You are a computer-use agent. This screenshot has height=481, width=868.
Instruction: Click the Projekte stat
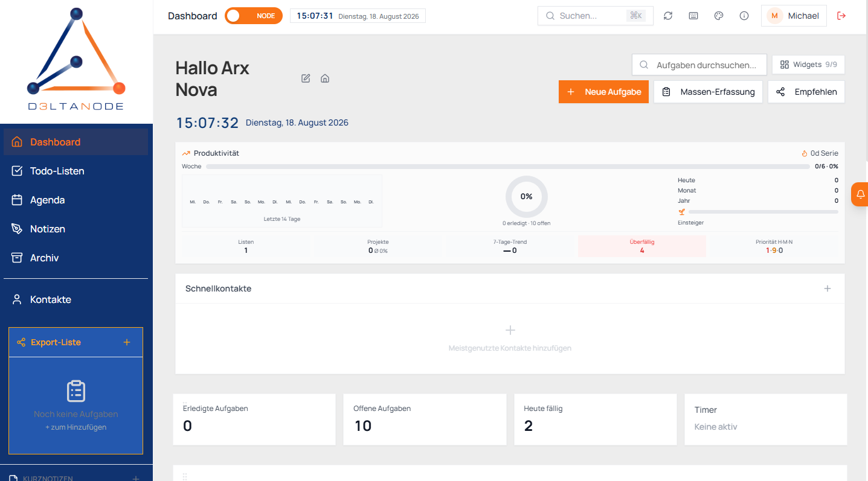point(378,246)
